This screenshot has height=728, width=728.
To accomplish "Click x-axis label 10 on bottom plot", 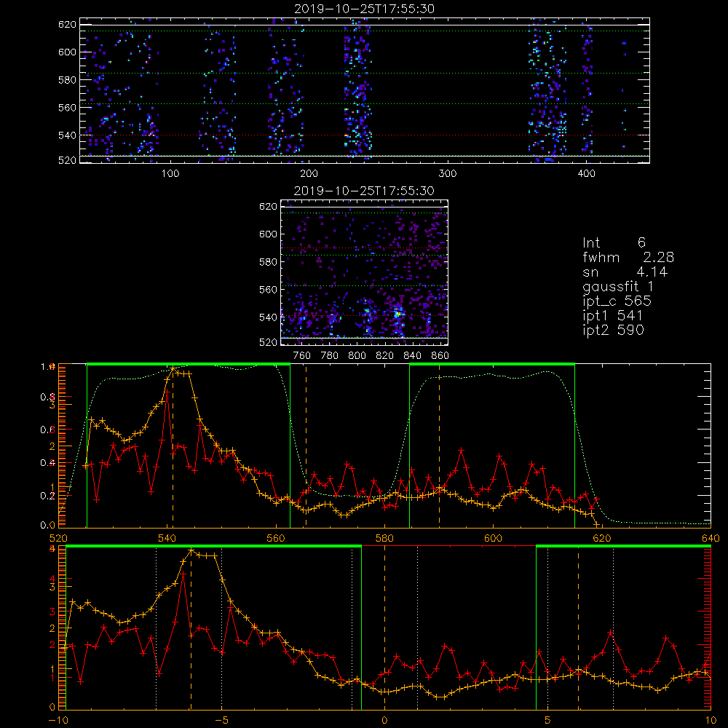I will 711,721.
